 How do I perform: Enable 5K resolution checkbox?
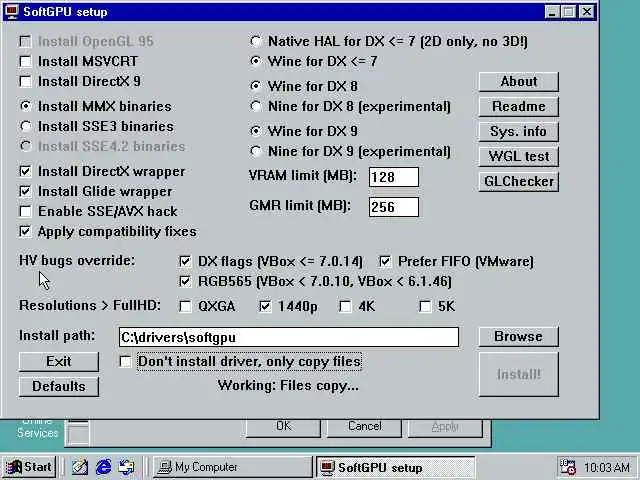pyautogui.click(x=425, y=306)
